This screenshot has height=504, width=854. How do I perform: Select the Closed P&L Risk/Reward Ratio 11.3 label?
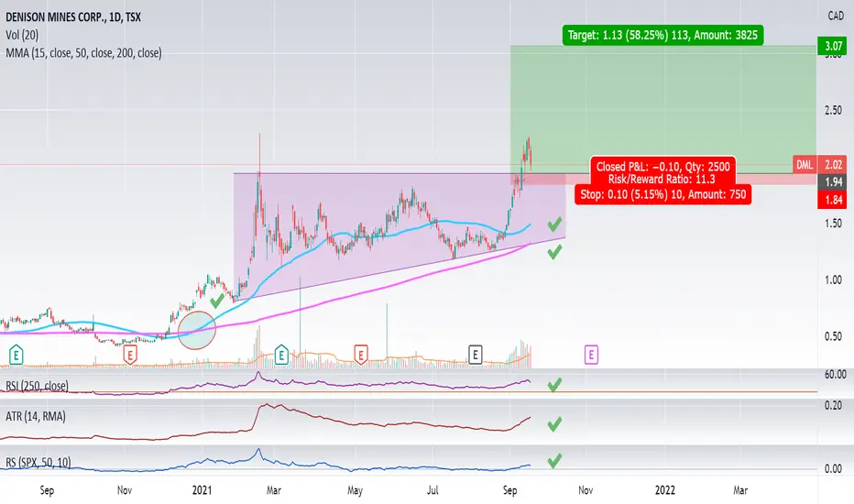662,172
